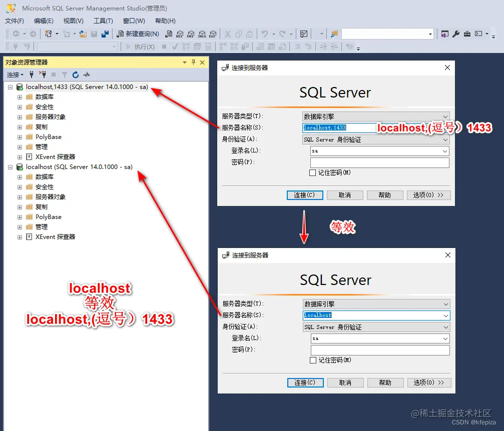Click the 新建查询(N) New Query button
This screenshot has width=504, height=431.
click(138, 33)
